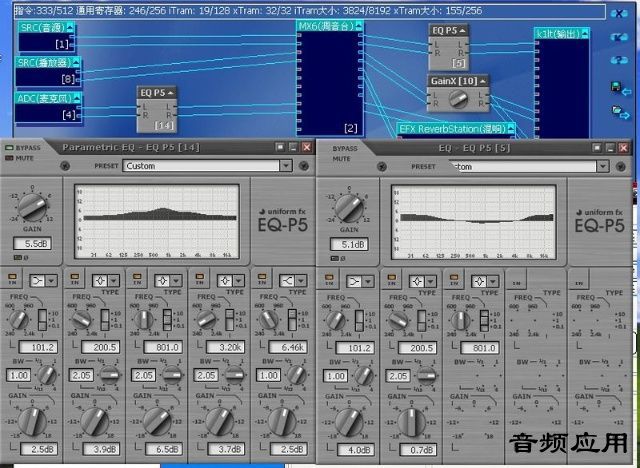Click gain knob above the 0.7dB value
The image size is (640, 468).
[412, 422]
